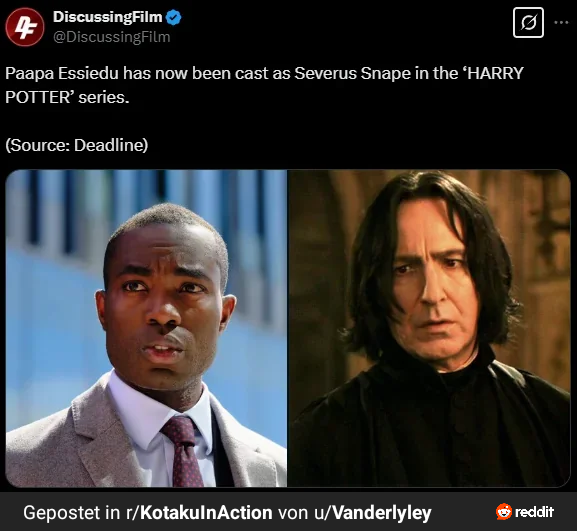View the left photo of man in suit

point(146,328)
